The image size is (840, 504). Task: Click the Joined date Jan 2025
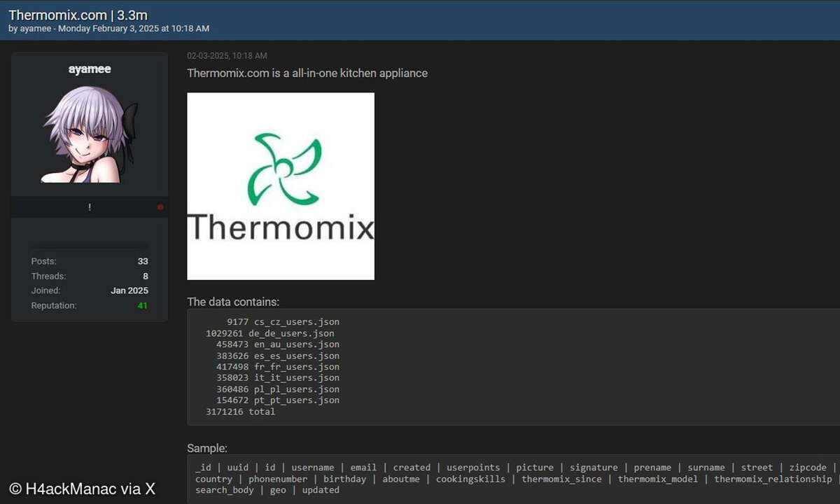pyautogui.click(x=129, y=290)
